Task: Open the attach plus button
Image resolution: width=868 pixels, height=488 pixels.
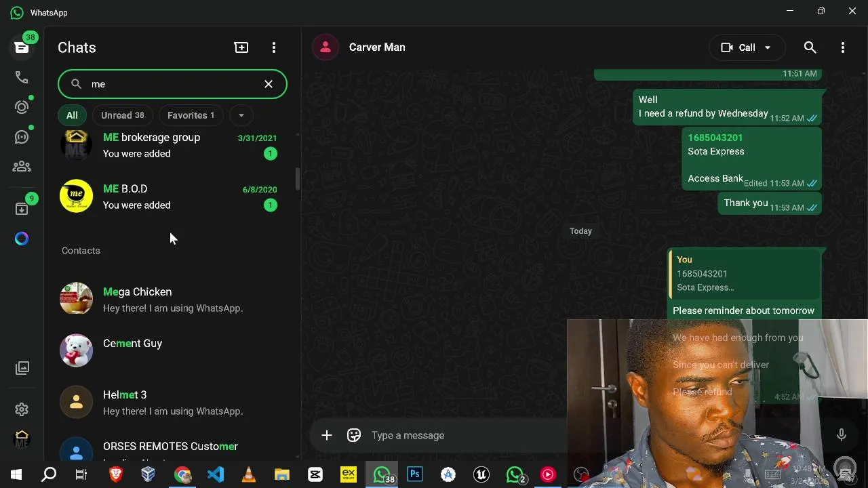Action: tap(327, 435)
